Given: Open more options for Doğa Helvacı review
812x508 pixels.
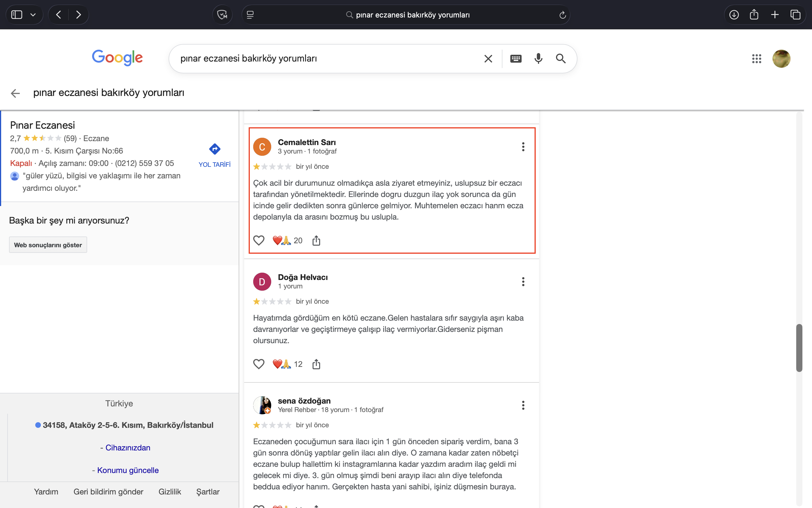Looking at the screenshot, I should point(523,282).
